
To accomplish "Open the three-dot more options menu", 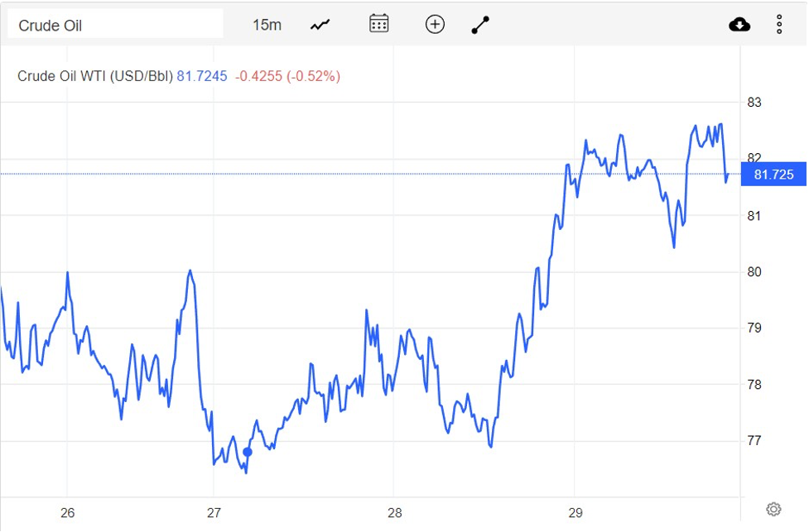I will (x=779, y=25).
